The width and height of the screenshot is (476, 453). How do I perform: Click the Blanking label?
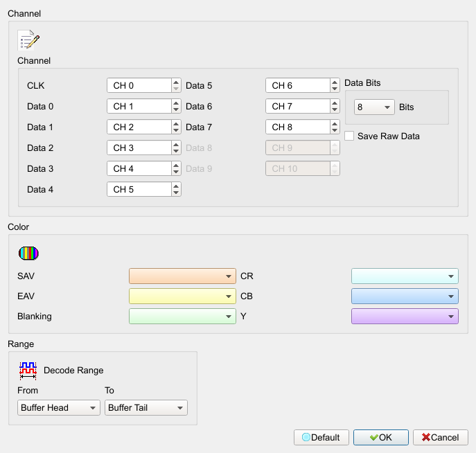click(35, 317)
